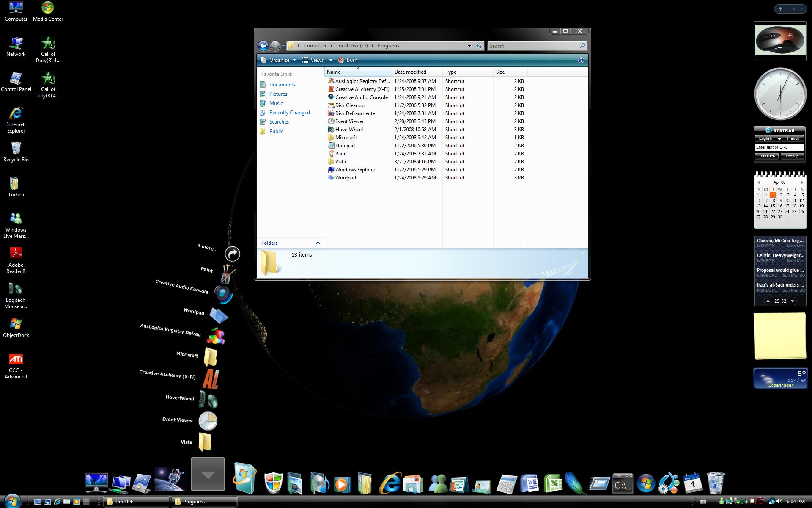Viewport: 812px width, 508px height.
Task: Open the command prompt dock icon
Action: click(x=623, y=484)
